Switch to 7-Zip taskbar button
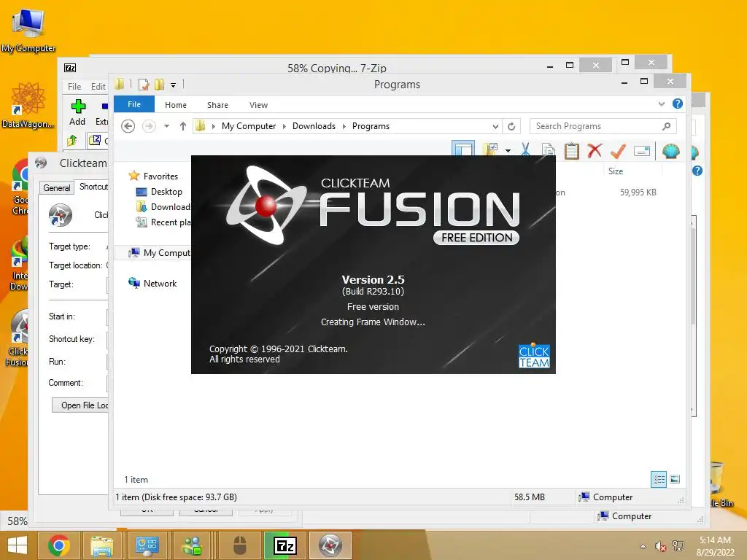This screenshot has height=560, width=747. pos(285,545)
